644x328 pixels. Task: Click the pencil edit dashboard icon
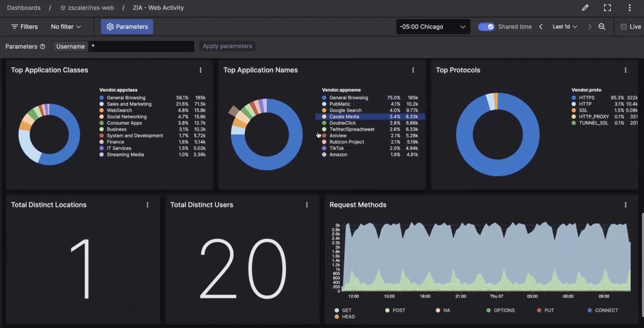point(585,8)
